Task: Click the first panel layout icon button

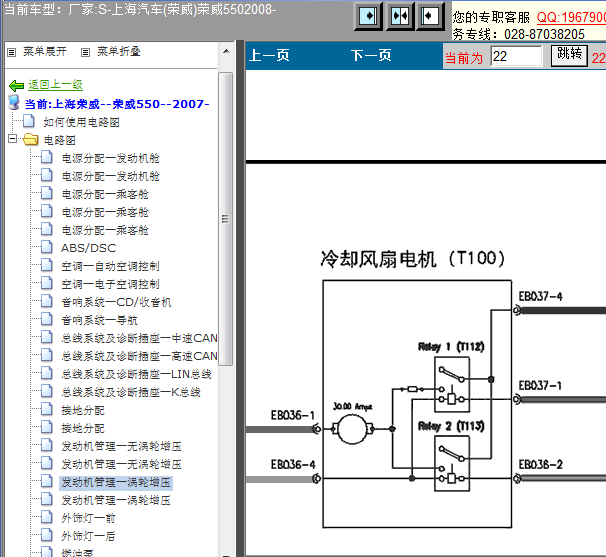Action: click(369, 17)
